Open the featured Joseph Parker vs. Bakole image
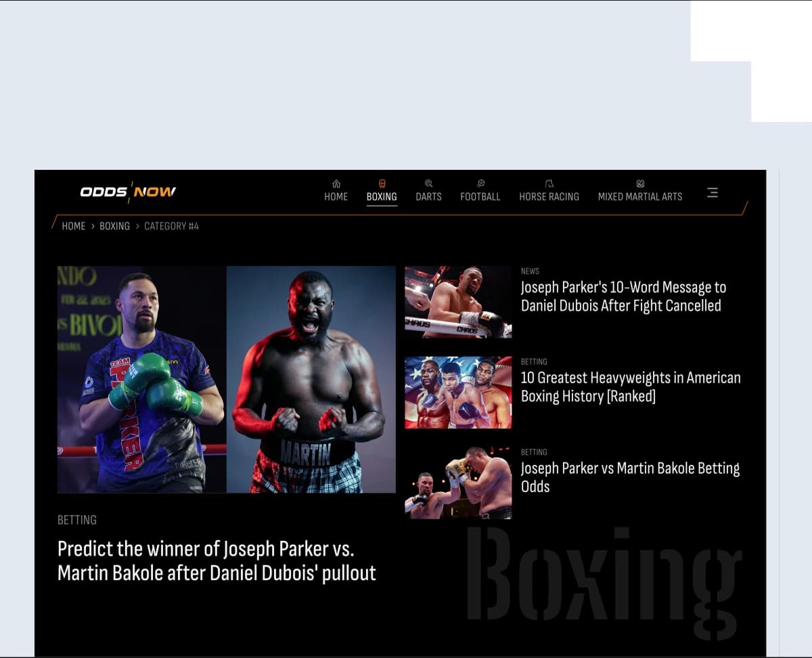Viewport: 812px width, 658px height. click(x=226, y=379)
